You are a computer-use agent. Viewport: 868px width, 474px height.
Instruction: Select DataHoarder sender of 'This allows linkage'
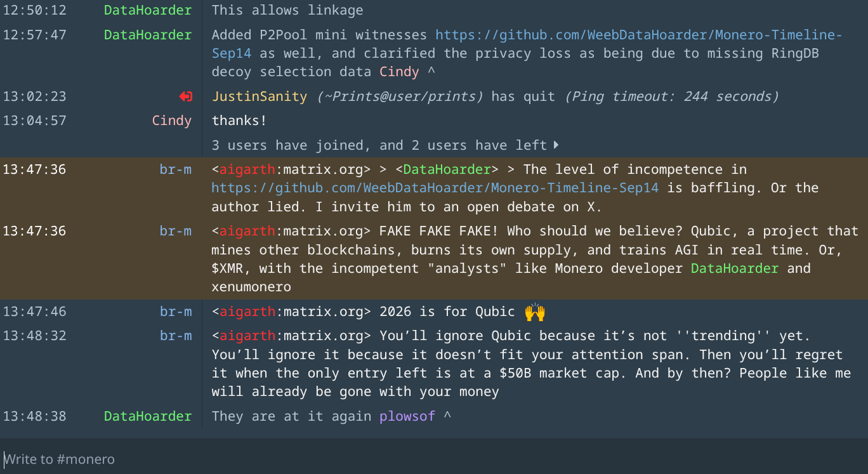[x=147, y=10]
